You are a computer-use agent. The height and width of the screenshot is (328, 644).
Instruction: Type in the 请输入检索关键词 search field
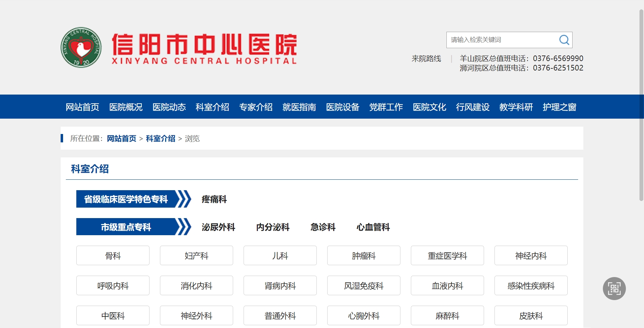[502, 40]
